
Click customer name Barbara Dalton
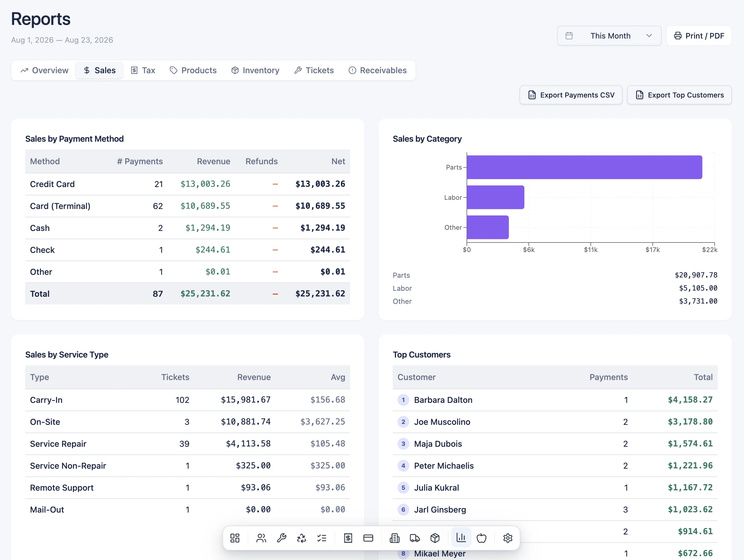pos(443,400)
